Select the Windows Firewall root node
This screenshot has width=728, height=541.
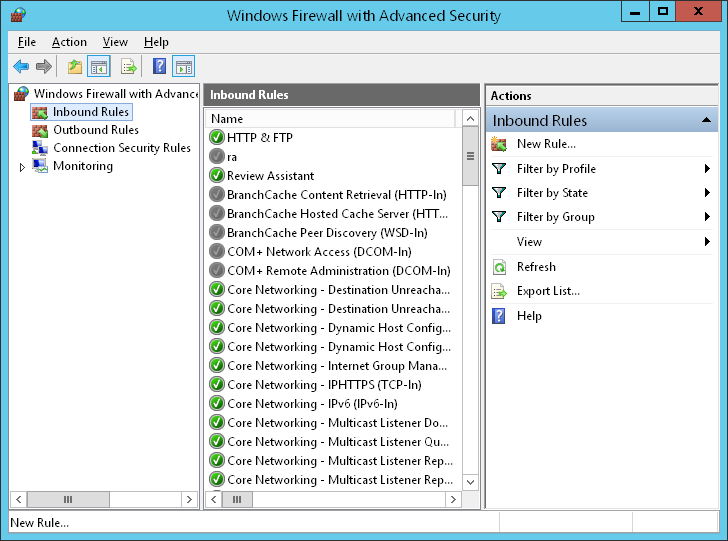(x=116, y=93)
